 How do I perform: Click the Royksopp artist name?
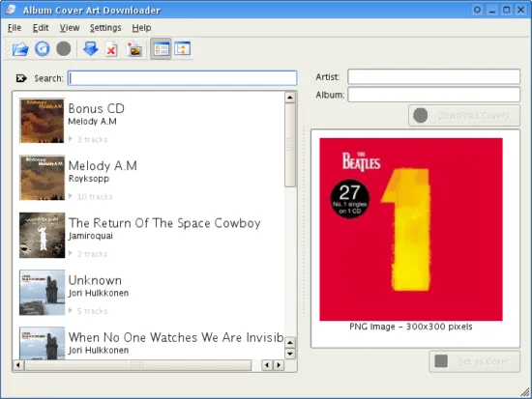click(x=89, y=179)
